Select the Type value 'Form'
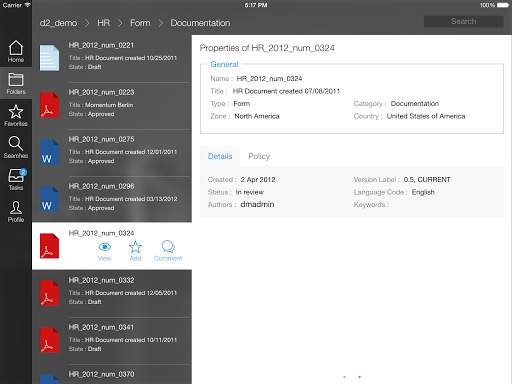512x384 pixels. click(x=242, y=104)
